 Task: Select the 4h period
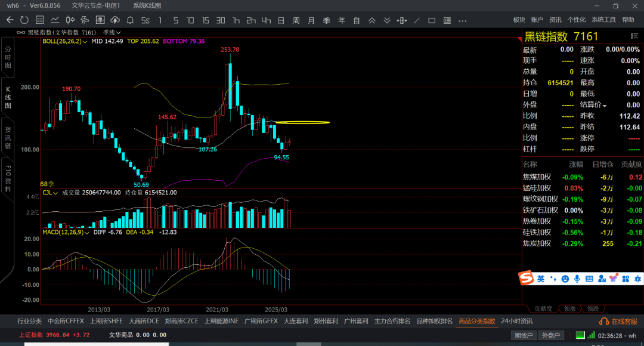click(x=266, y=20)
